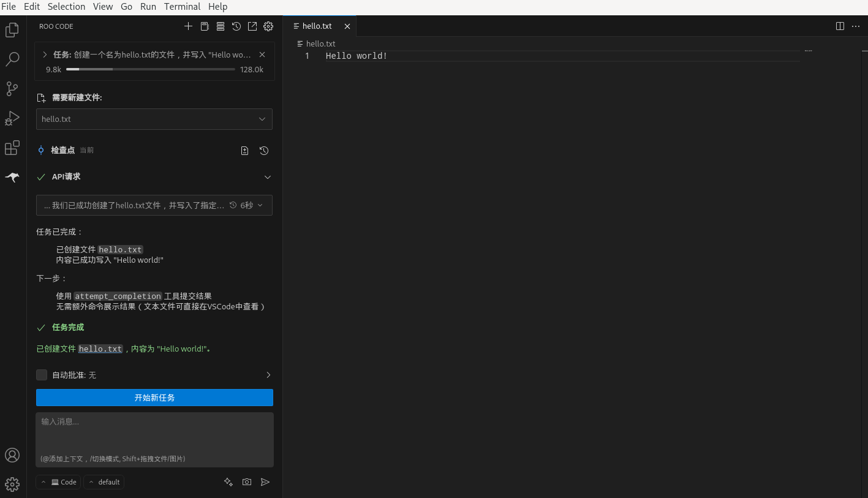Image resolution: width=868 pixels, height=498 pixels.
Task: Click the context token usage progress bar
Action: click(151, 69)
